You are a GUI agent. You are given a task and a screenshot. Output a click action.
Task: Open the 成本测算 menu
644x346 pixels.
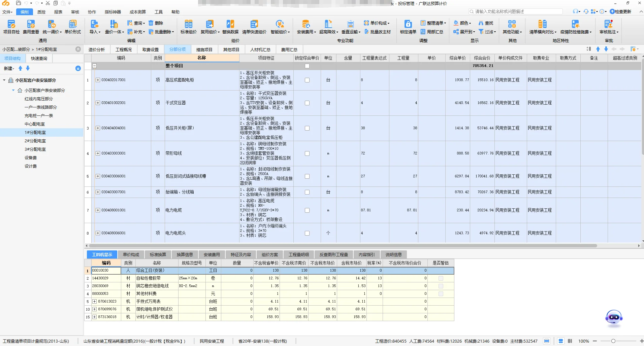pos(138,12)
